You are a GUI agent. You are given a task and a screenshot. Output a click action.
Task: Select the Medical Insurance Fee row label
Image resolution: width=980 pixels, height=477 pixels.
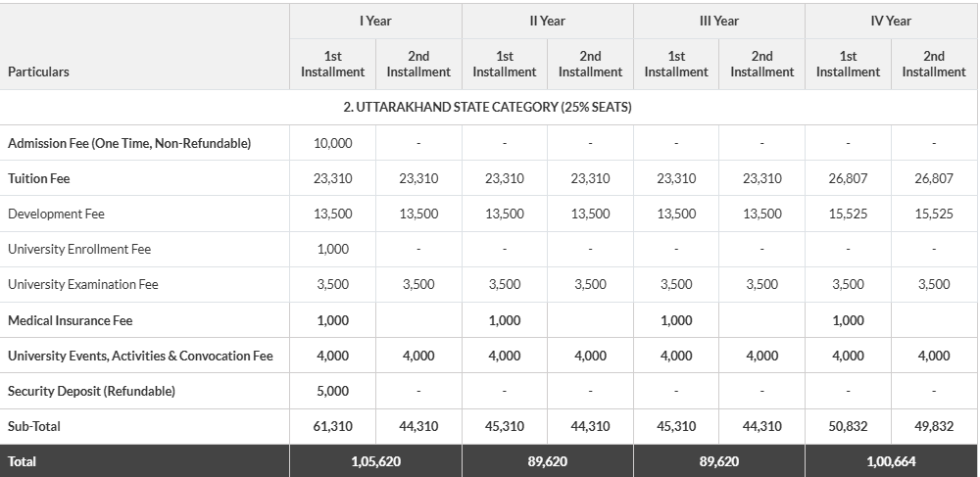(x=70, y=320)
